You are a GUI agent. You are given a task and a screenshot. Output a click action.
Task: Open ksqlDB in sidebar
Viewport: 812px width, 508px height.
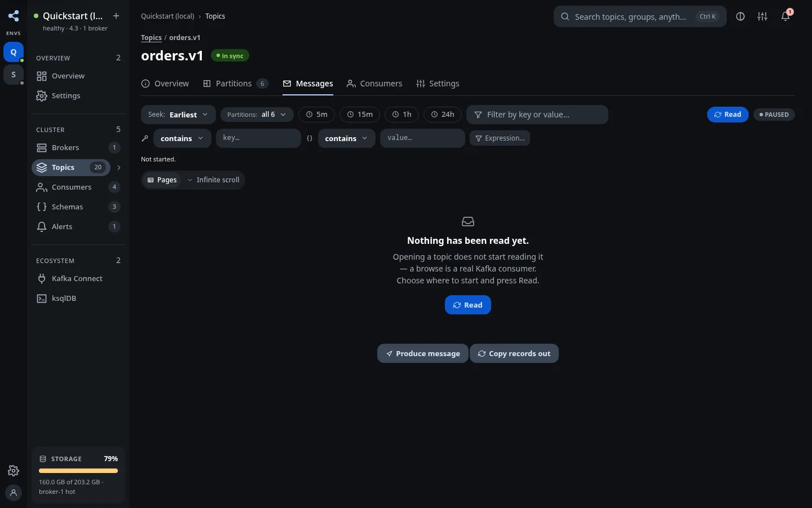78,298
